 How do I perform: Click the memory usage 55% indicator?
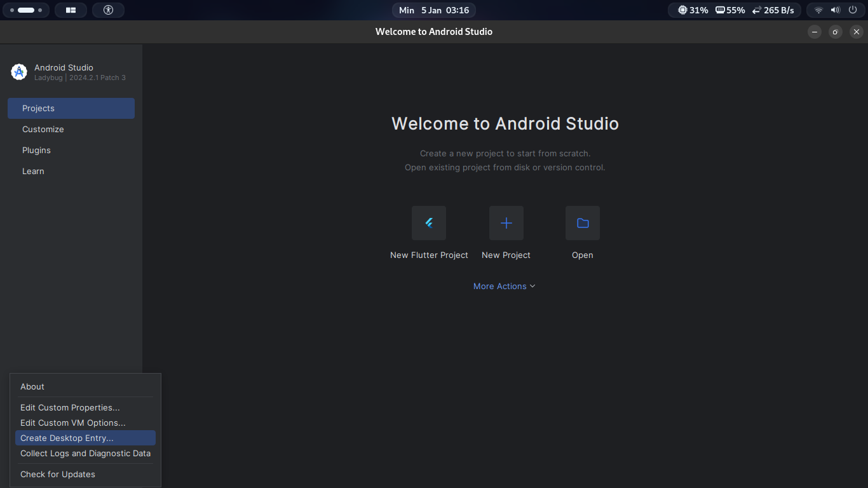(730, 10)
